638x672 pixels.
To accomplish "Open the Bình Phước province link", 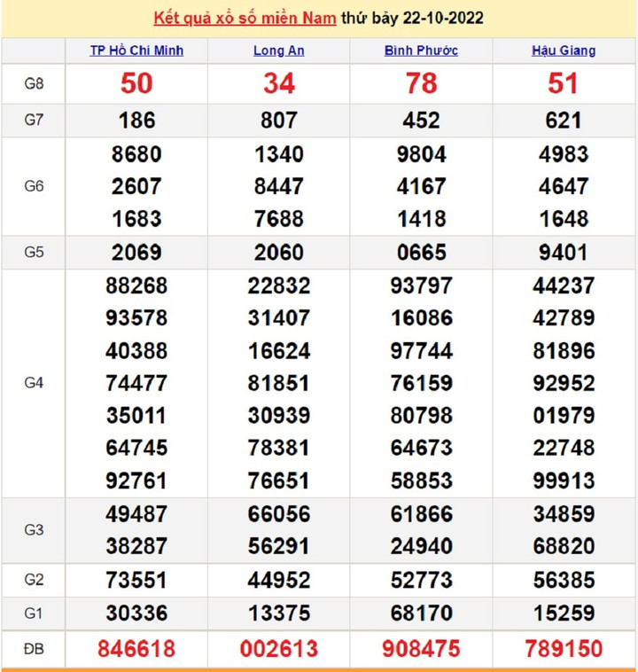I will (x=421, y=51).
